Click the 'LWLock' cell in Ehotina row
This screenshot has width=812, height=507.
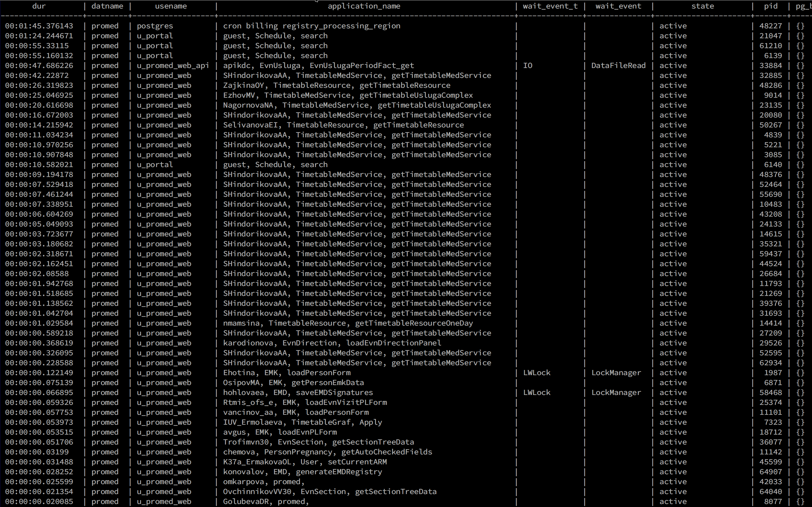coord(537,373)
